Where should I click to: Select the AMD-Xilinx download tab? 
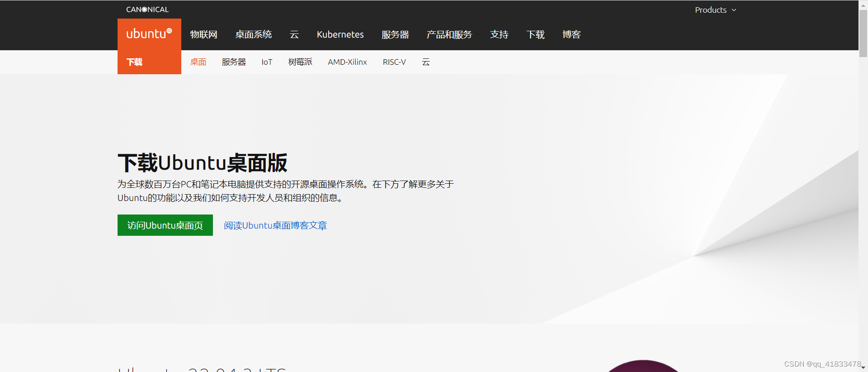point(347,62)
